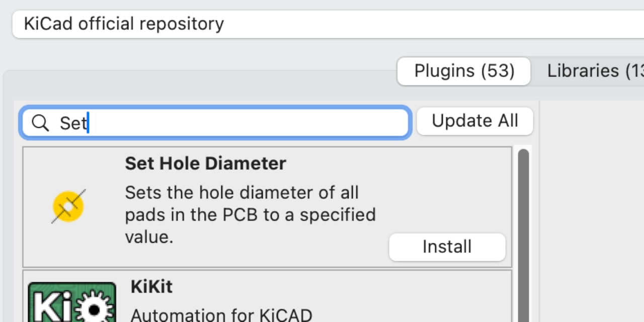Click the Set Hole Diameter description text
The width and height of the screenshot is (644, 322).
pyautogui.click(x=250, y=214)
